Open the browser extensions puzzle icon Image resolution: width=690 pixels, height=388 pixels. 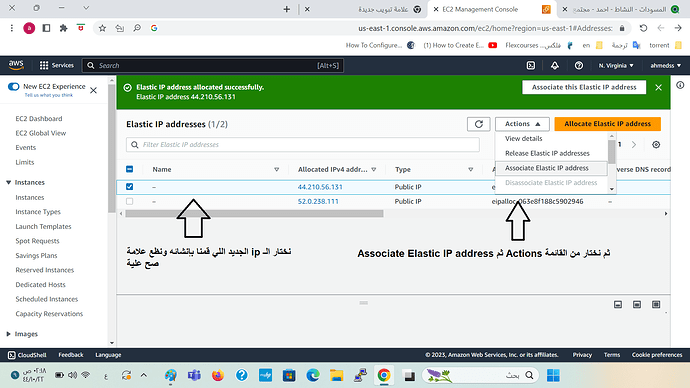63,28
